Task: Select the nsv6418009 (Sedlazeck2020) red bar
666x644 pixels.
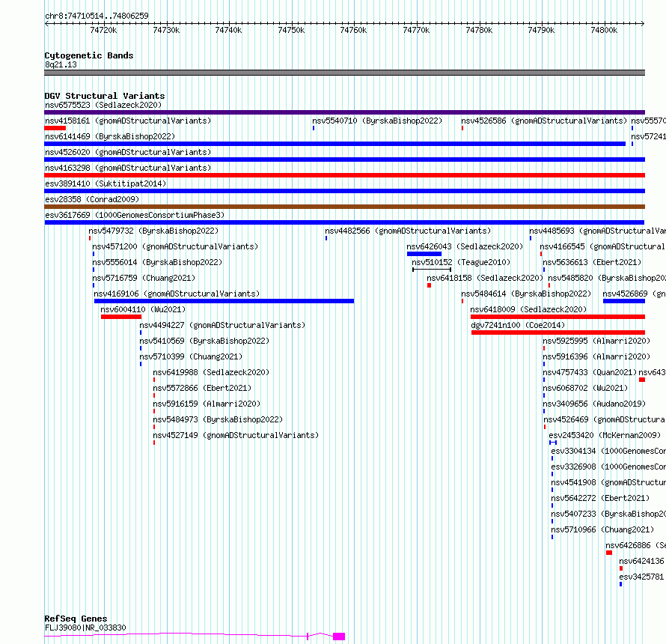Action: click(557, 317)
